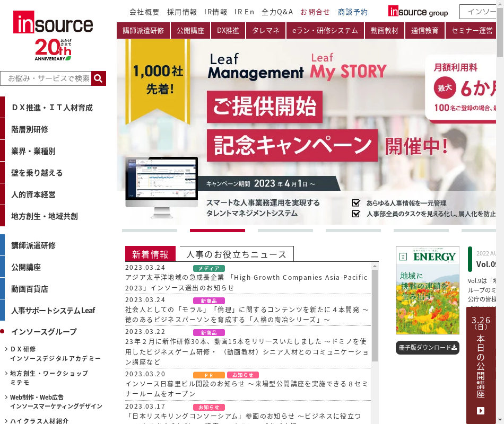Open 壁を乗り越える sidebar item
This screenshot has width=504, height=424.
53,173
